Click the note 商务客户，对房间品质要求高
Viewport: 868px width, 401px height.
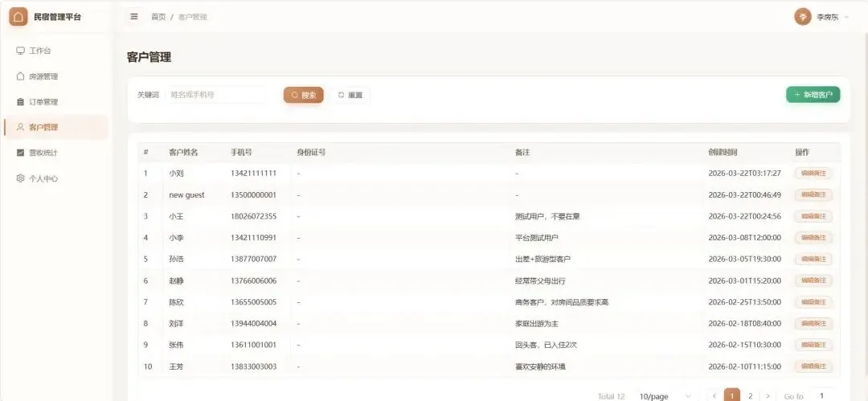[562, 302]
